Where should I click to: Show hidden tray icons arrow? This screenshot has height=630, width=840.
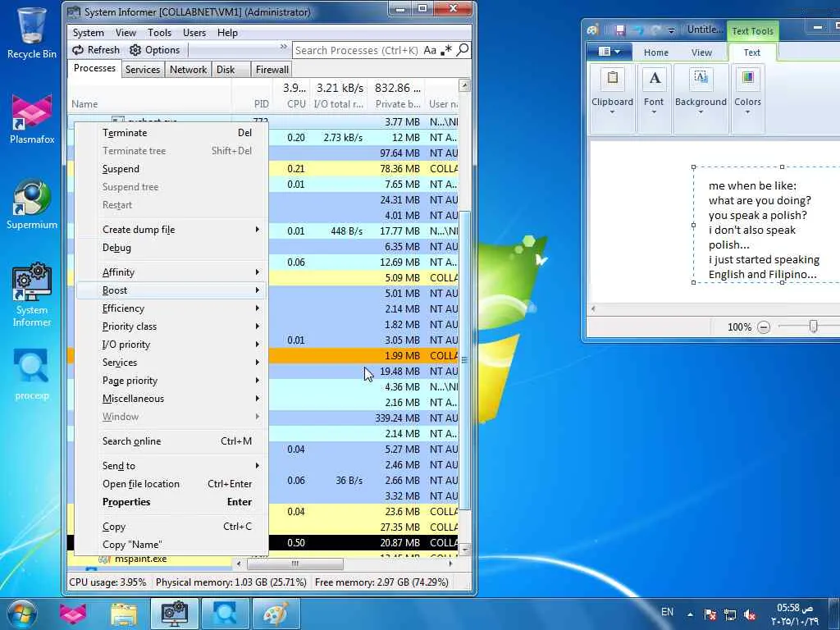691,614
